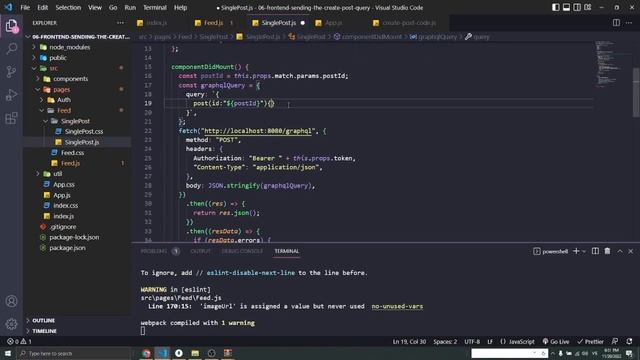Open the Search view icon
The height and width of the screenshot is (360, 640).
tap(11, 49)
